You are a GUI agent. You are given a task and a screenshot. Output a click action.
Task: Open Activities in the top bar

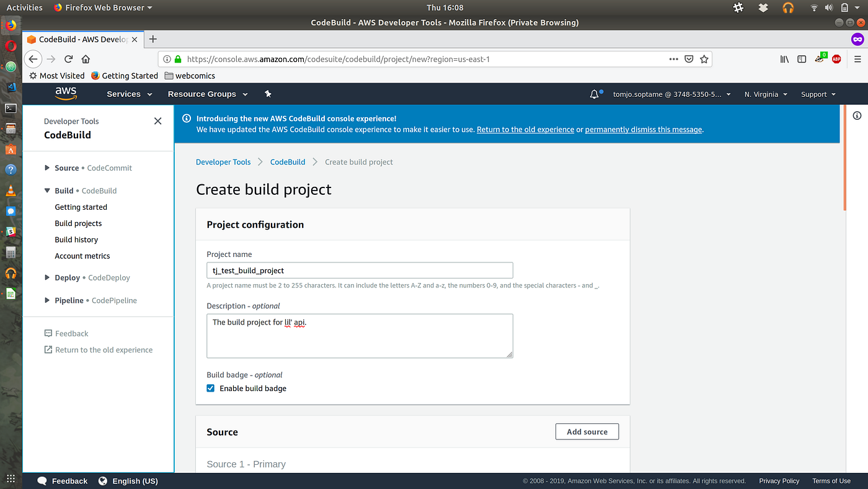coord(24,7)
